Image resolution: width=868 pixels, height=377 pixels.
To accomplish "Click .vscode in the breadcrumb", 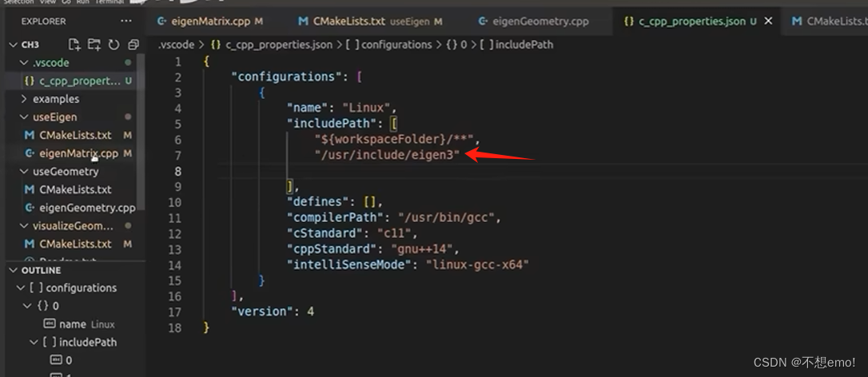I will click(x=176, y=45).
